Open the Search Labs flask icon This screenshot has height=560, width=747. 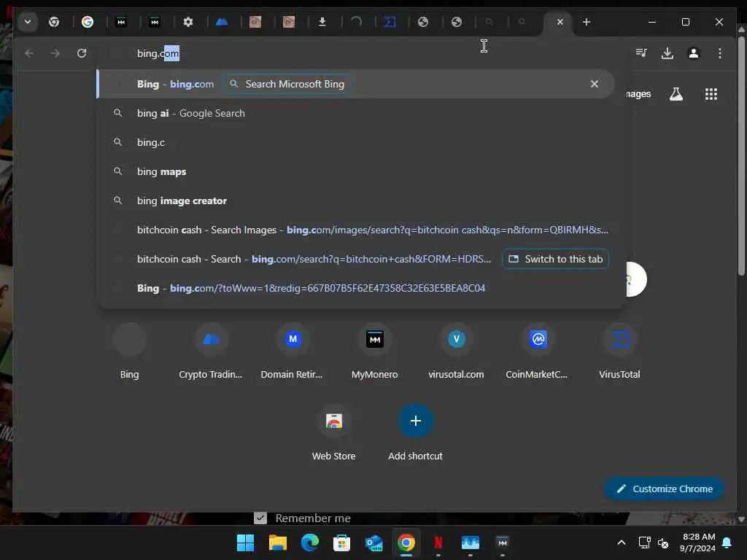pos(676,94)
